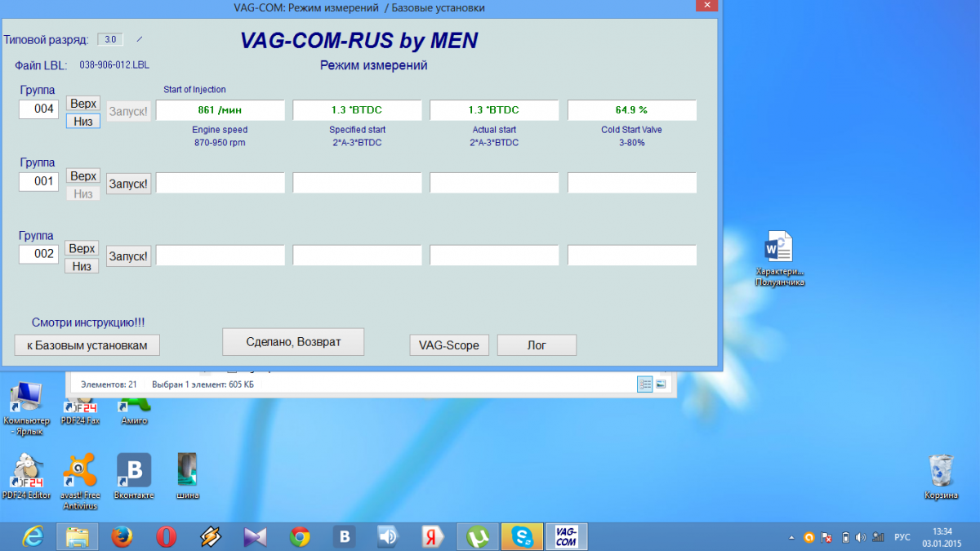This screenshot has width=980, height=551.
Task: Open Mozilla Firefox from the taskbar
Action: [122, 536]
